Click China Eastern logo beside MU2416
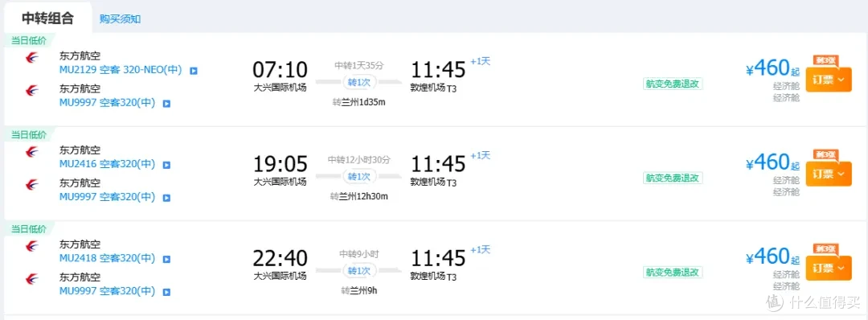 31,151
